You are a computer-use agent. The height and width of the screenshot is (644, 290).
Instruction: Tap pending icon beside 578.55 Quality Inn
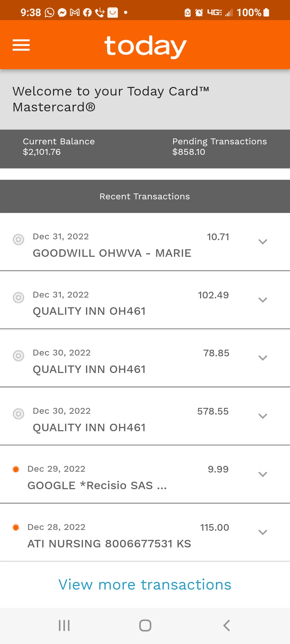(19, 414)
